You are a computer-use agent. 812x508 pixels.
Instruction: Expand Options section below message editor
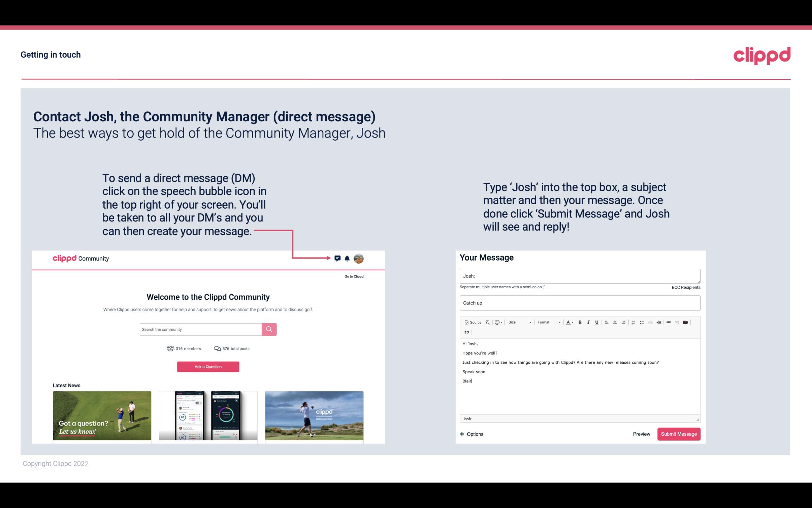click(x=471, y=434)
